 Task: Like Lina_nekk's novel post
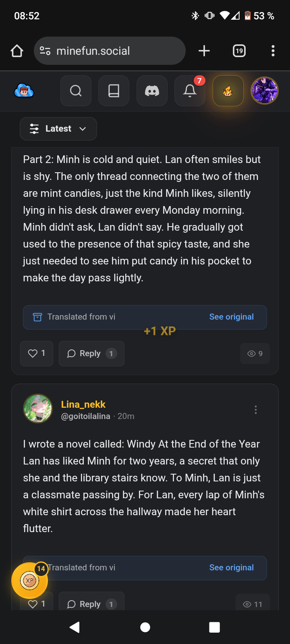(x=37, y=604)
